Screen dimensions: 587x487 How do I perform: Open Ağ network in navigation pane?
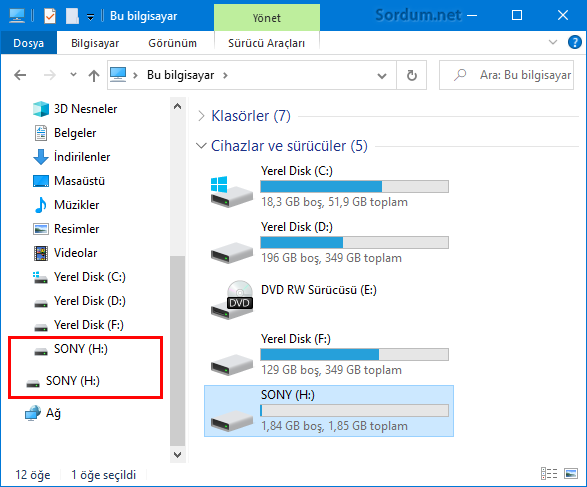(x=53, y=413)
